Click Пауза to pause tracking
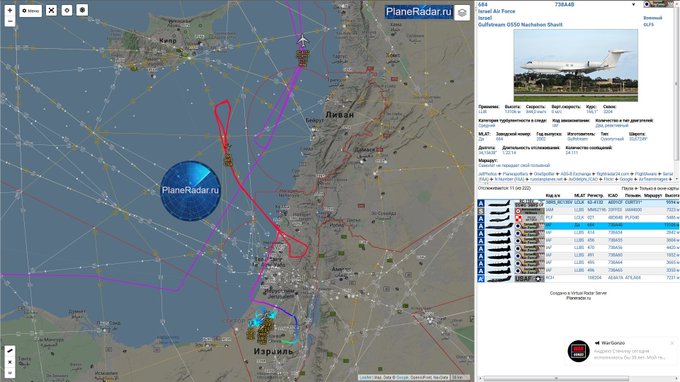Viewport: 680px width, 382px height. pyautogui.click(x=627, y=189)
